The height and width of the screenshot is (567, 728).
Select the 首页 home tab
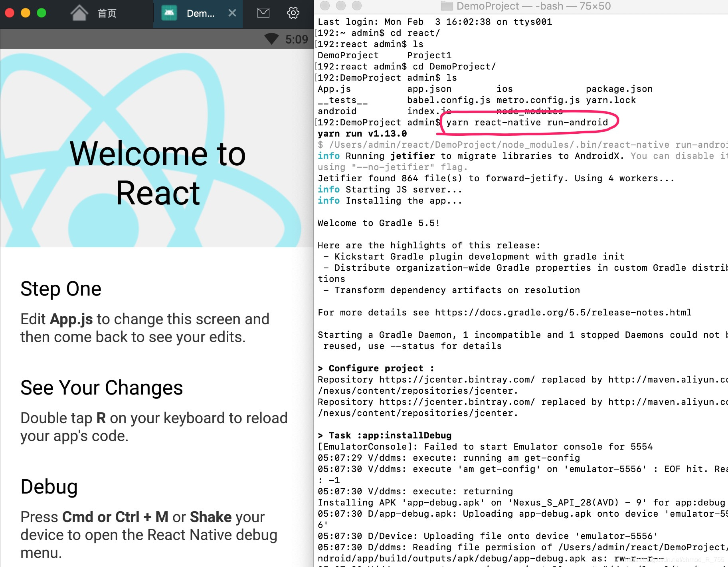coord(107,13)
